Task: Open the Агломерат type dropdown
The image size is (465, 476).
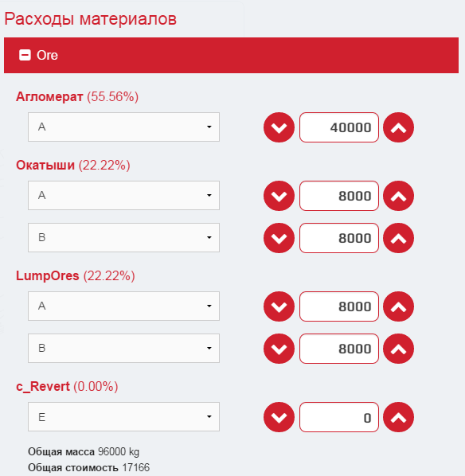Action: click(123, 127)
